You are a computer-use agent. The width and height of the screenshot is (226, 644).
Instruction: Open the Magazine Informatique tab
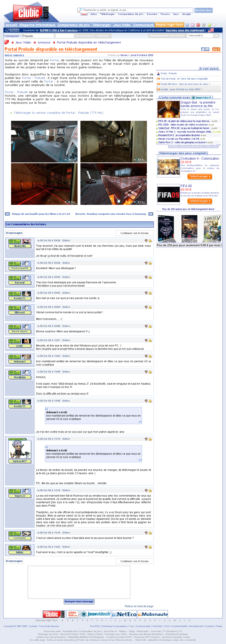coord(37,25)
